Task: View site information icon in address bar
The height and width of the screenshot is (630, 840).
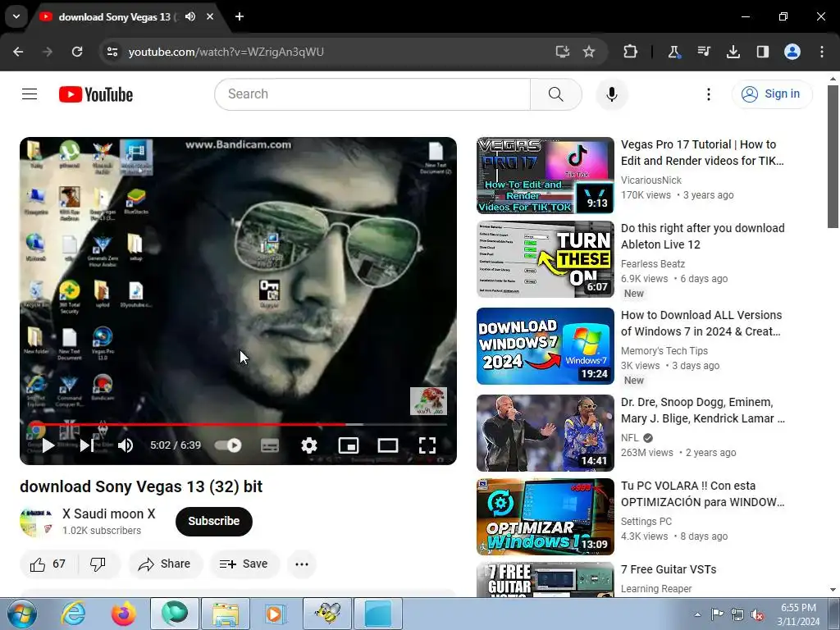Action: coord(112,52)
